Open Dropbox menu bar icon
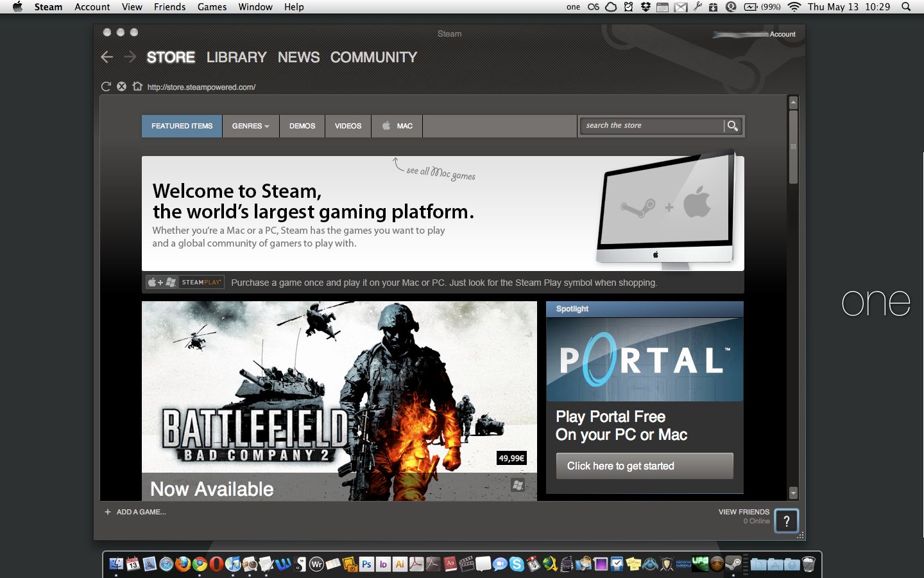Screen dimensions: 924x578 point(646,7)
